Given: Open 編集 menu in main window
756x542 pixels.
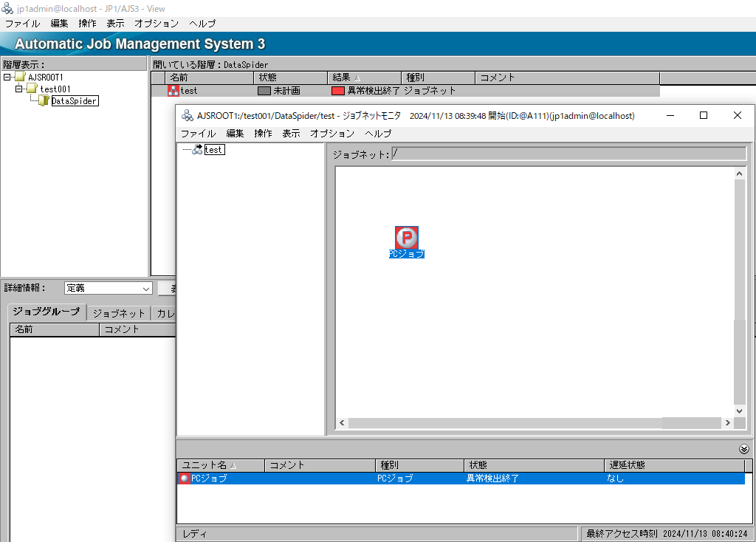Looking at the screenshot, I should click(59, 24).
